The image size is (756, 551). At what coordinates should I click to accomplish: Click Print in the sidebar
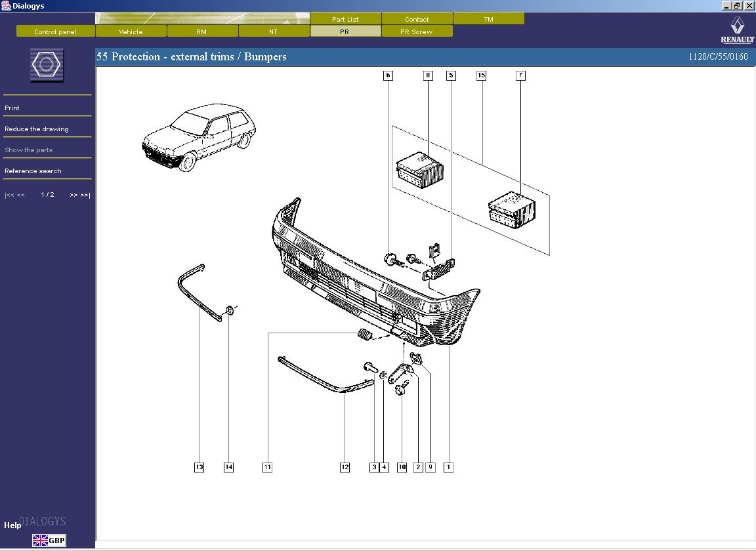coord(12,108)
